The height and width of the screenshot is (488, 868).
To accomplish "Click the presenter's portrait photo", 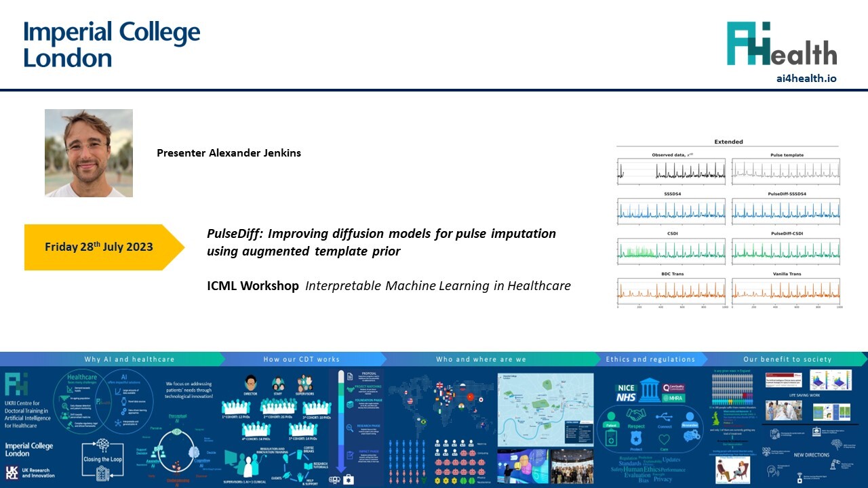I will coord(89,153).
